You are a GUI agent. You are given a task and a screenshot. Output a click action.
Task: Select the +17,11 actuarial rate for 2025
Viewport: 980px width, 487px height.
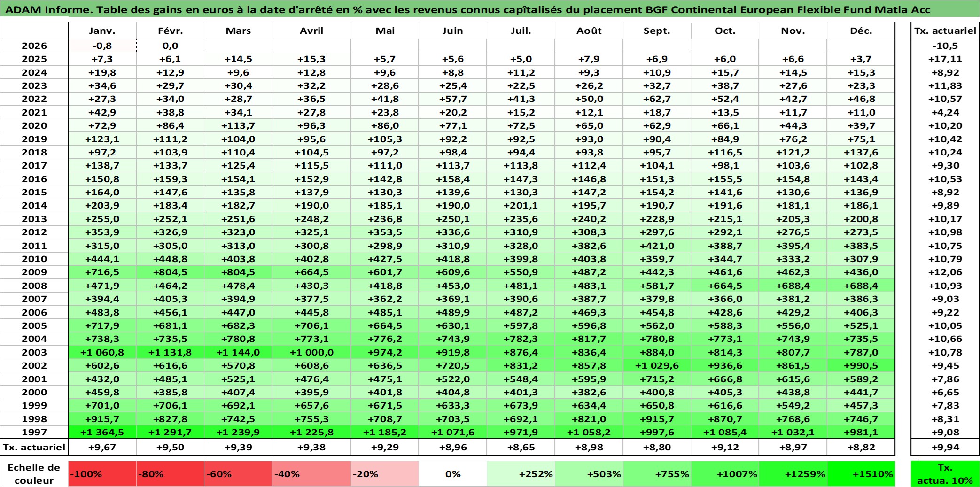(x=945, y=59)
